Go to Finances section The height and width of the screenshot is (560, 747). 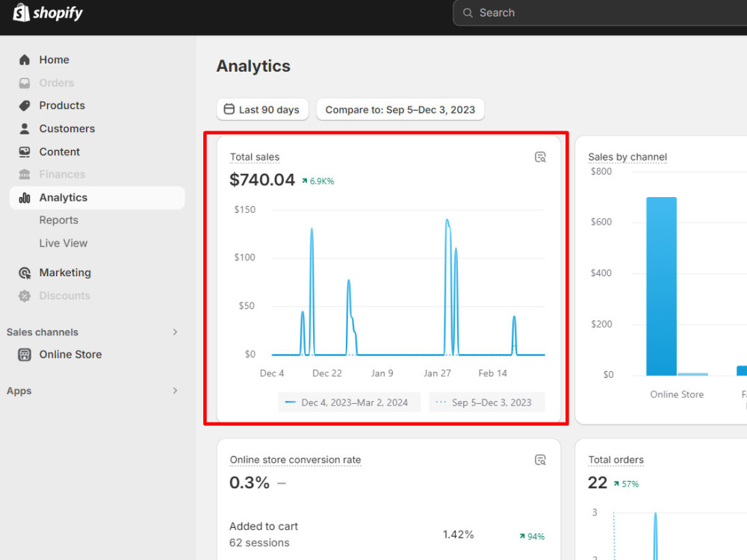pos(63,174)
